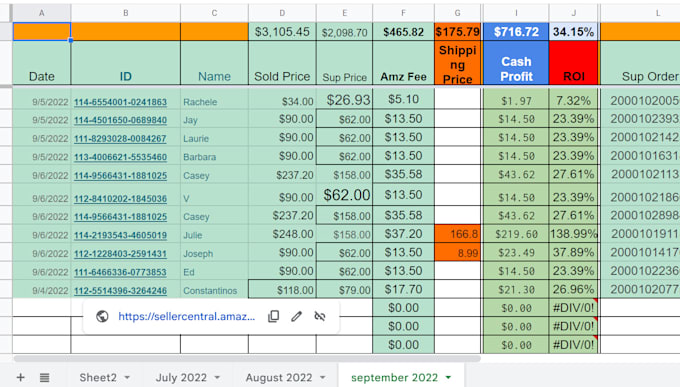Image resolution: width=680 pixels, height=387 pixels.
Task: Select the $175.79 shipping total cell
Action: [x=458, y=32]
